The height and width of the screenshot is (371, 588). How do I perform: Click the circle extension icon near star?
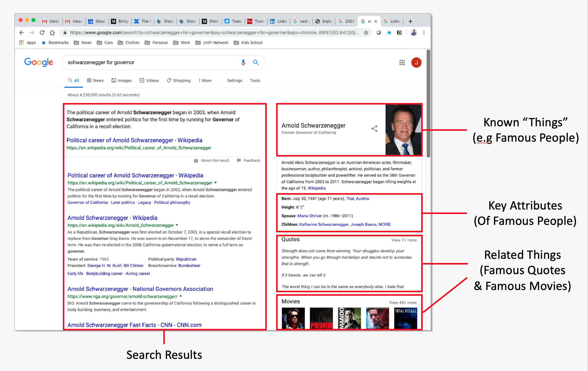click(x=379, y=32)
